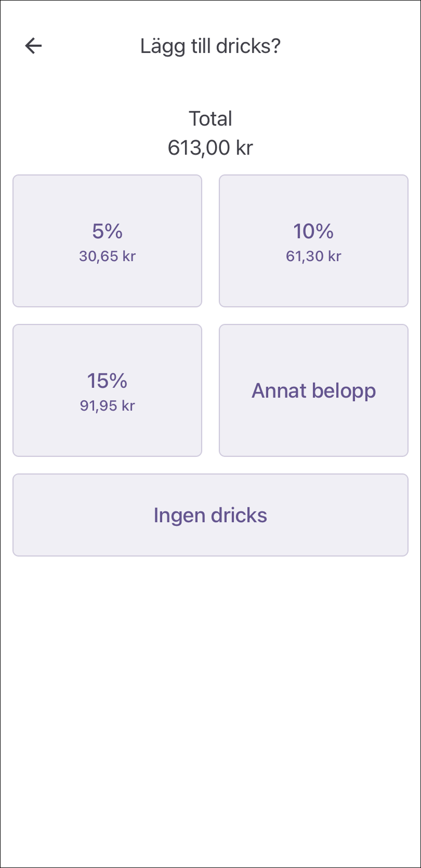The width and height of the screenshot is (421, 868).
Task: Return to the previous screen
Action: coord(33,46)
